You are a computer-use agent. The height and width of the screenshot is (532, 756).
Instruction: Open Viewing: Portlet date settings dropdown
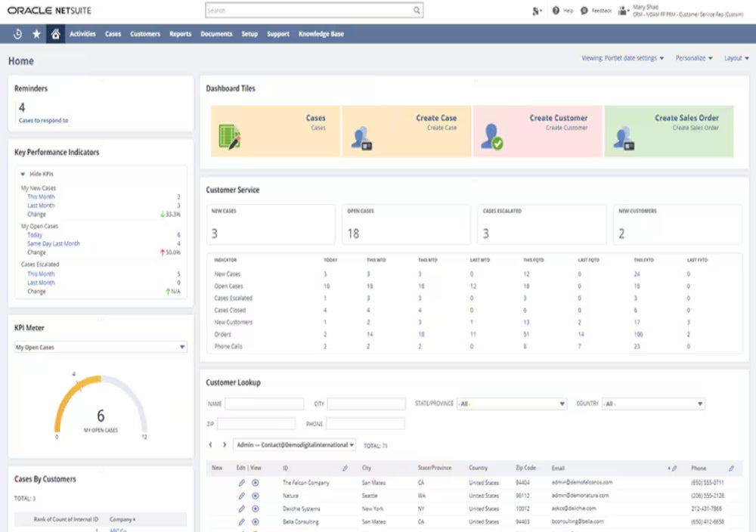click(622, 58)
